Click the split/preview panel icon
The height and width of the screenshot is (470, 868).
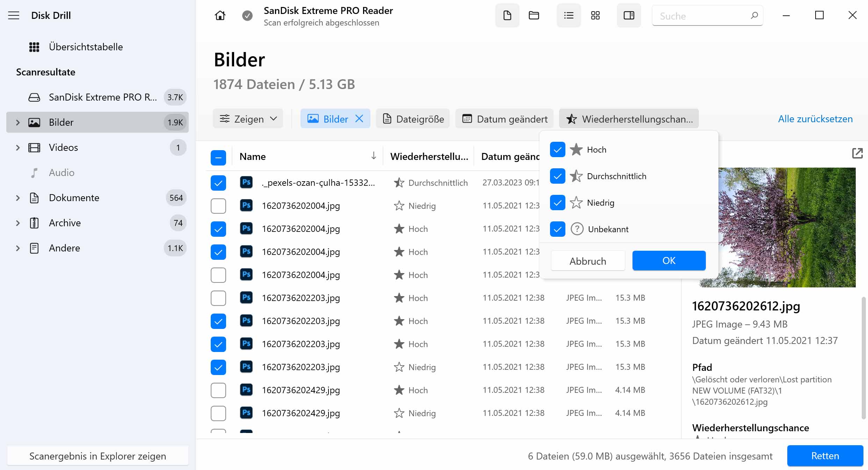click(629, 16)
